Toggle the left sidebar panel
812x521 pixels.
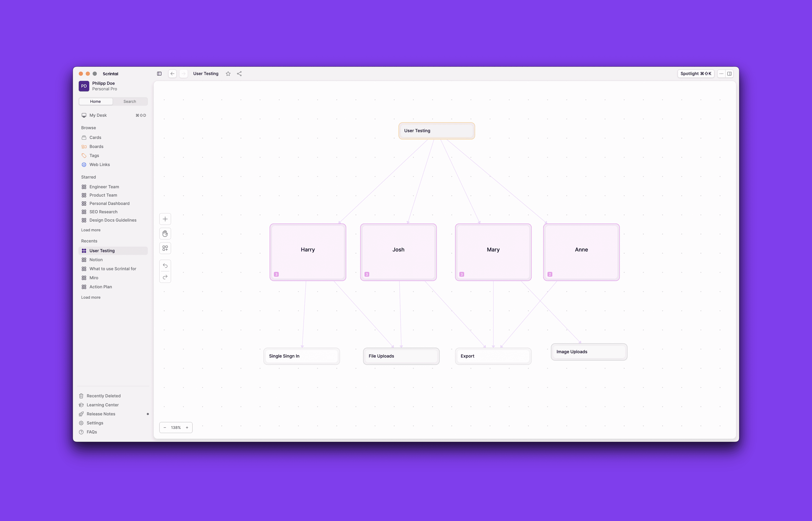coord(159,74)
